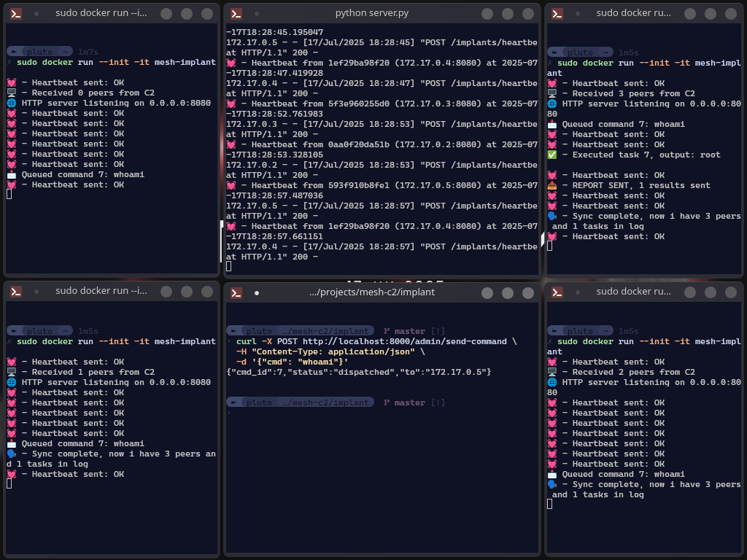
Task: Click terminal icon of window showing "Received 1 peers"
Action: coord(16,292)
